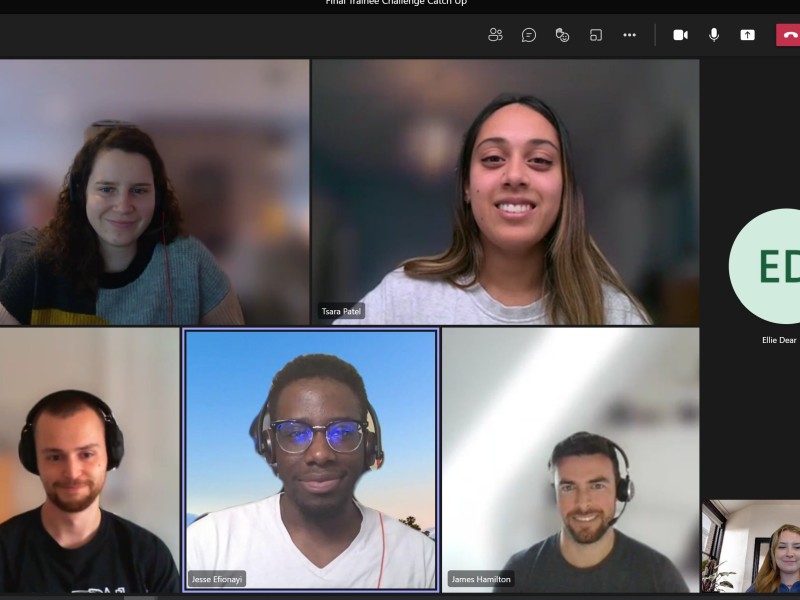Click the Tsara Patel name label
Image resolution: width=800 pixels, height=600 pixels.
(x=341, y=311)
